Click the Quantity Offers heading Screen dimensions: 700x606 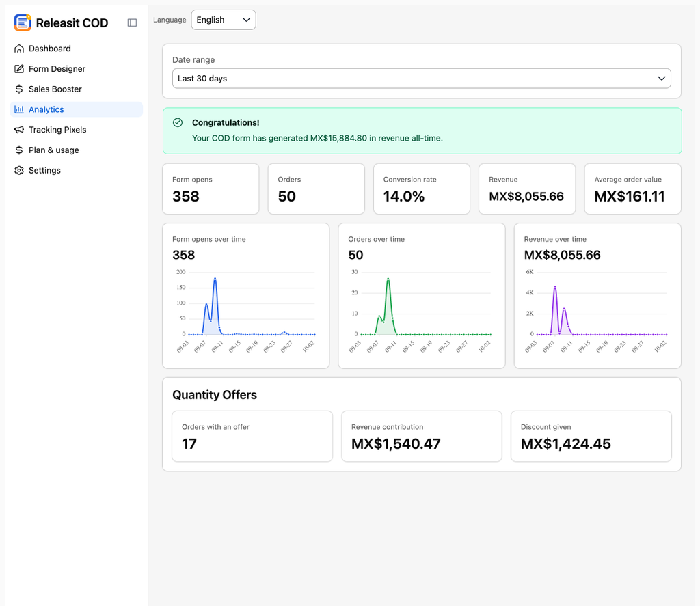coord(215,395)
